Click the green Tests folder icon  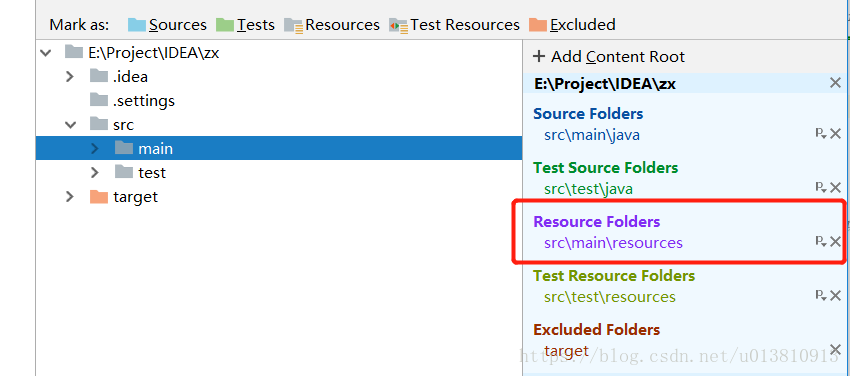tap(225, 25)
